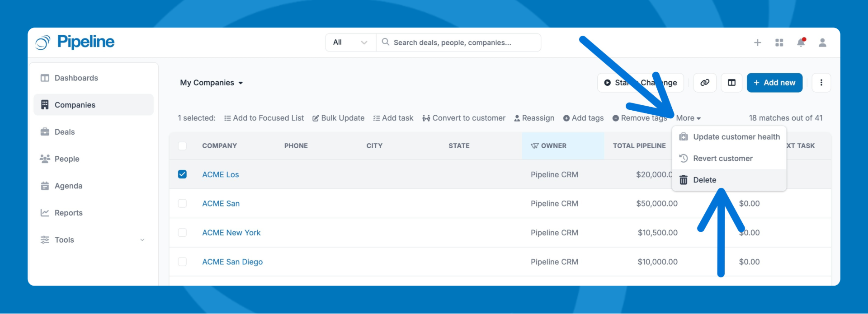This screenshot has width=868, height=314.
Task: Open the plus quick-add icon in header
Action: 758,42
